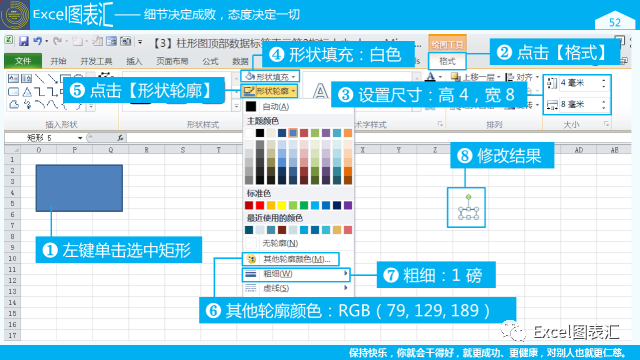Click the WordArt letter A style icon

point(320,91)
